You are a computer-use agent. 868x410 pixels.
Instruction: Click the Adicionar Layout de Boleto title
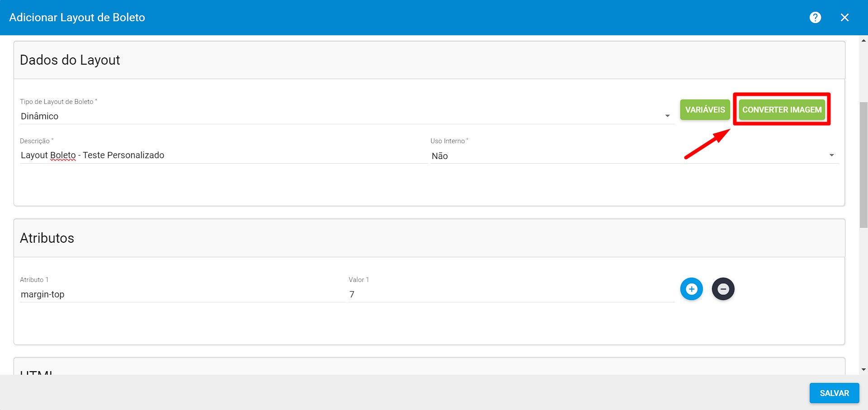[x=77, y=18]
